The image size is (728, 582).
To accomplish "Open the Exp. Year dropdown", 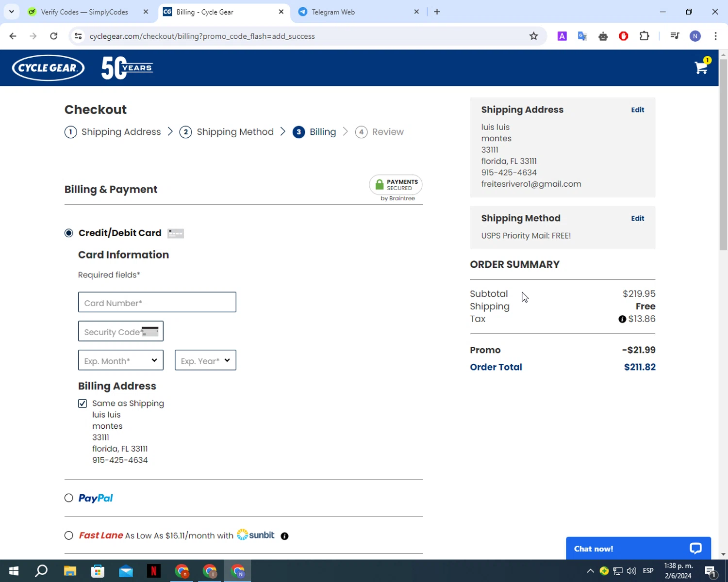I will coord(205,360).
